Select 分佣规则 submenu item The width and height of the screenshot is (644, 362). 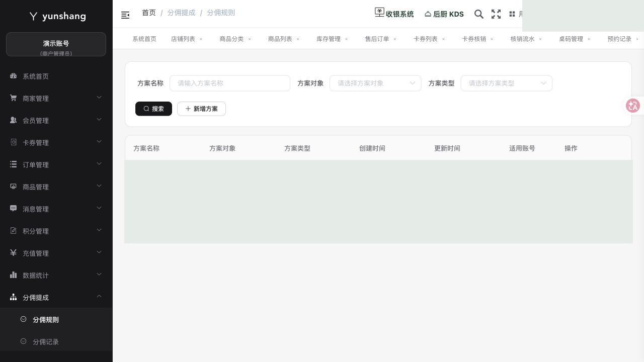pyautogui.click(x=56, y=320)
